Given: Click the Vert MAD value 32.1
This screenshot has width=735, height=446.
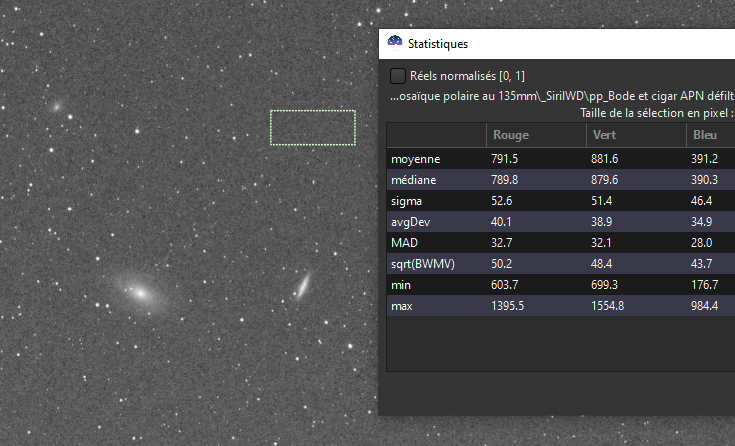Looking at the screenshot, I should pos(601,243).
